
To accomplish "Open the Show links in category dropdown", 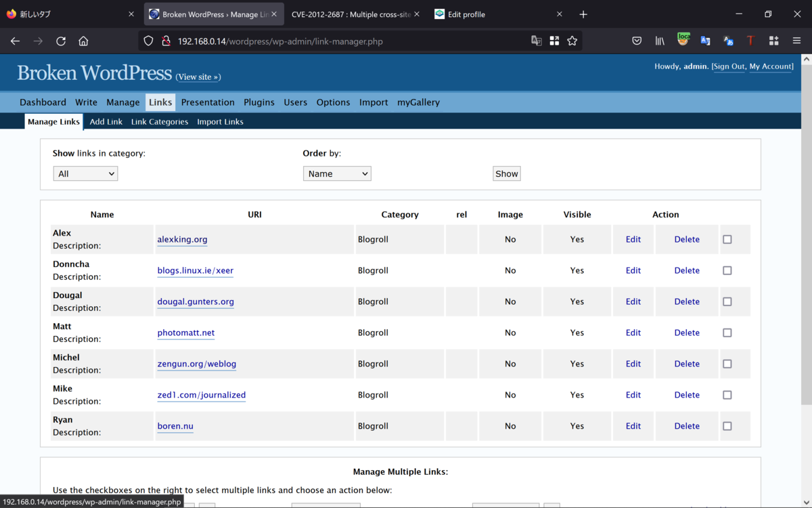I will point(85,173).
